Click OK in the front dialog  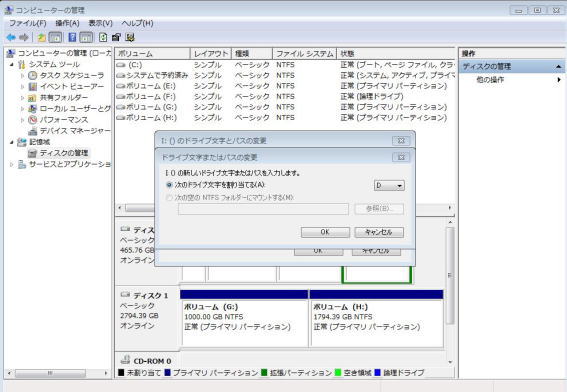click(325, 232)
